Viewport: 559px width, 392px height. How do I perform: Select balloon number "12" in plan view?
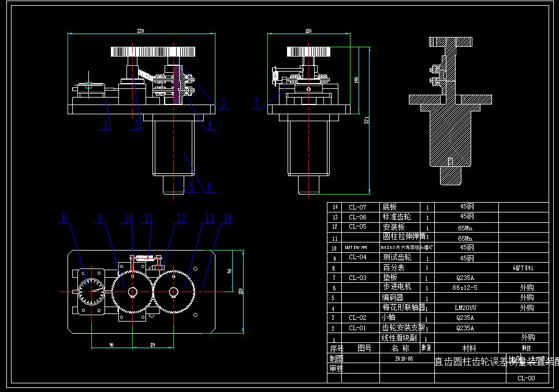(181, 218)
